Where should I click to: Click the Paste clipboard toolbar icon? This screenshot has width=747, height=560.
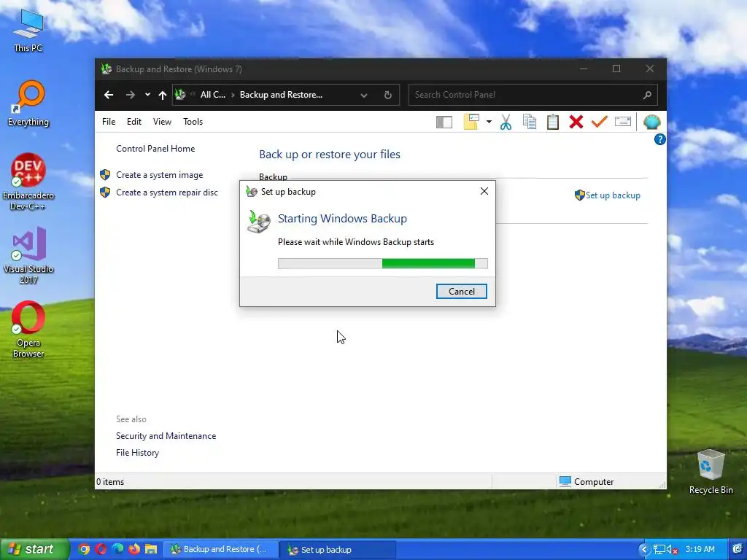(553, 122)
